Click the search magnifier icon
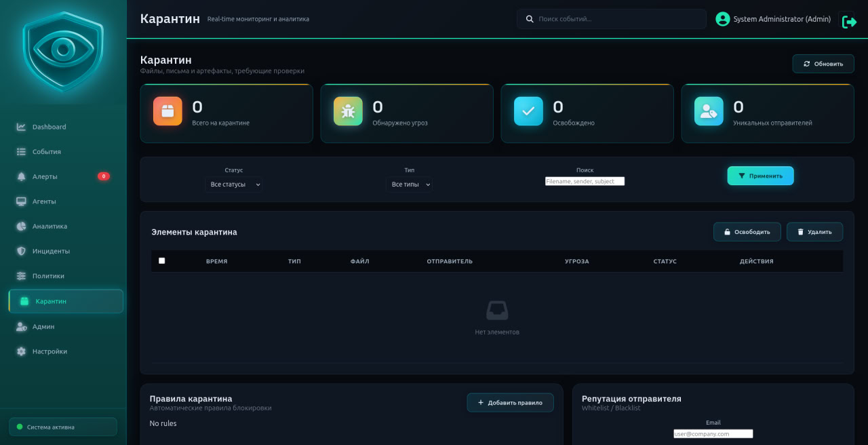 point(530,19)
